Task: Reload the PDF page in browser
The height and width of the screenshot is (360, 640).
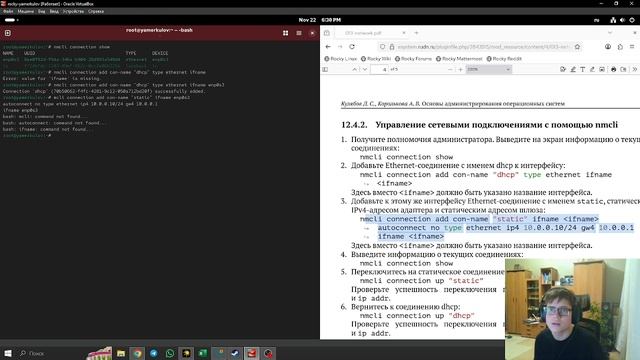Action: point(352,47)
